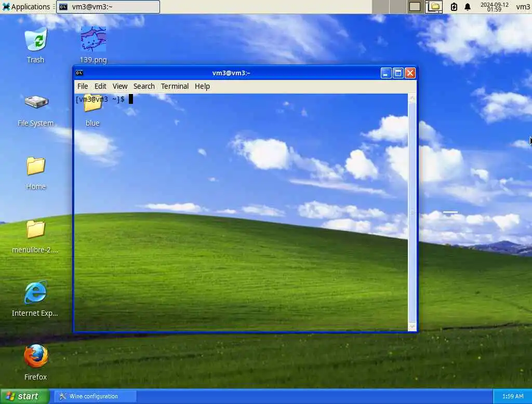Focus the terminal command prompt area
The image size is (532, 404).
[241, 212]
